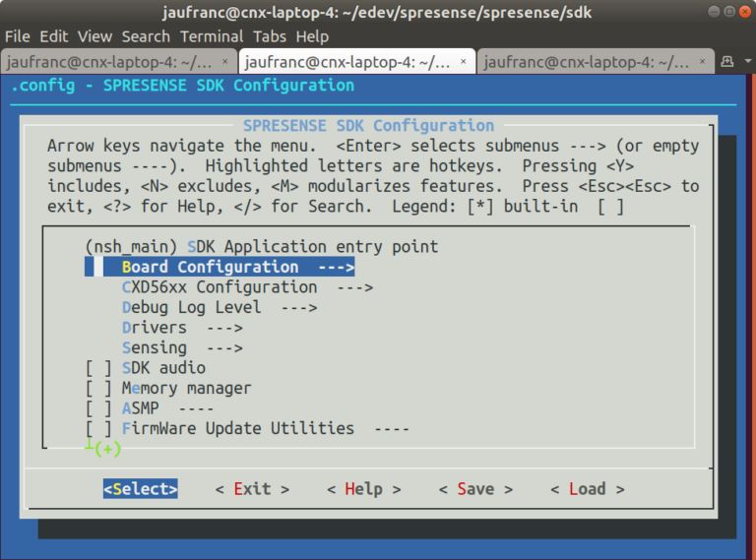Viewport: 756px width, 560px height.
Task: Open the Search menu
Action: pos(146,36)
